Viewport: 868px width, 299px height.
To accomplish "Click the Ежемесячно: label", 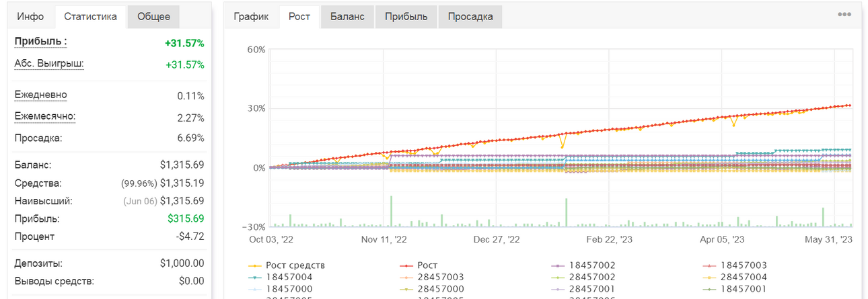I will [x=45, y=116].
